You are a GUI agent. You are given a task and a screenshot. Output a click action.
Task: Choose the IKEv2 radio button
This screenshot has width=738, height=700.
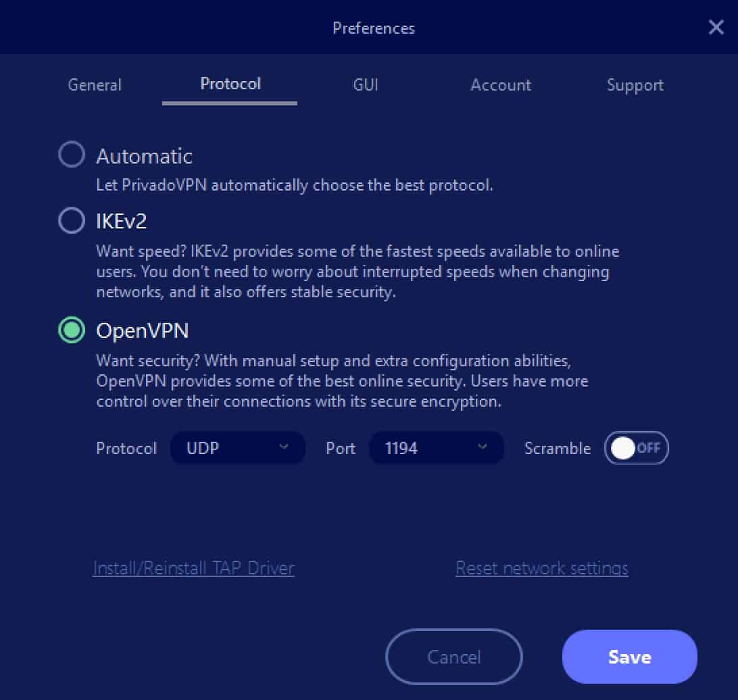coord(72,220)
